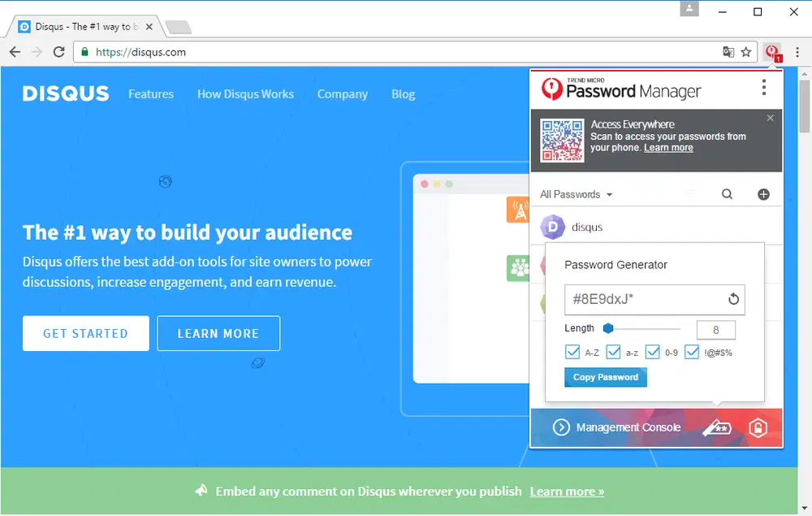Click the password generator icon in footer
Image resolution: width=812 pixels, height=516 pixels.
(x=717, y=428)
